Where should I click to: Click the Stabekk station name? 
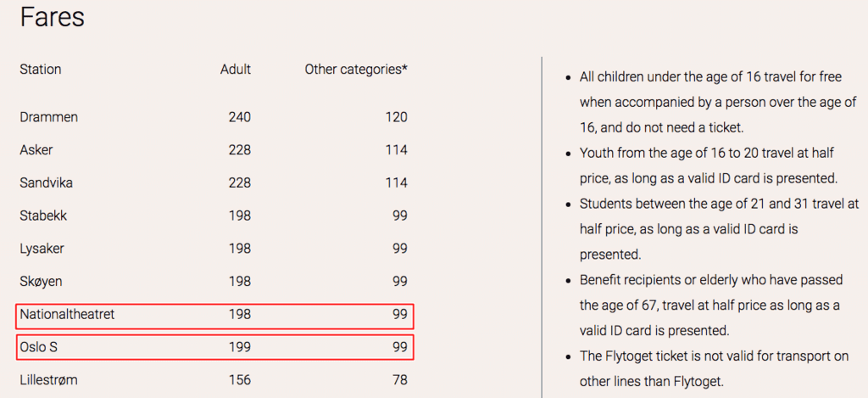coord(43,216)
